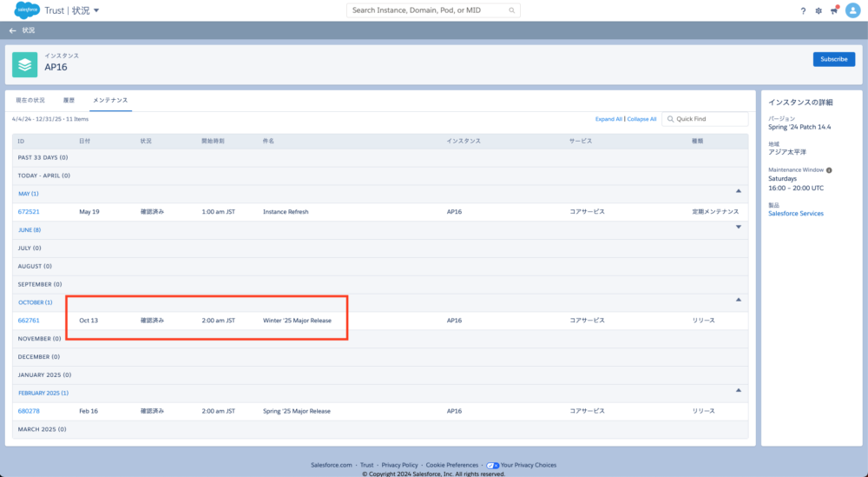Open the Salesforce Services product link
Viewport: 868px width, 477px height.
[795, 213]
